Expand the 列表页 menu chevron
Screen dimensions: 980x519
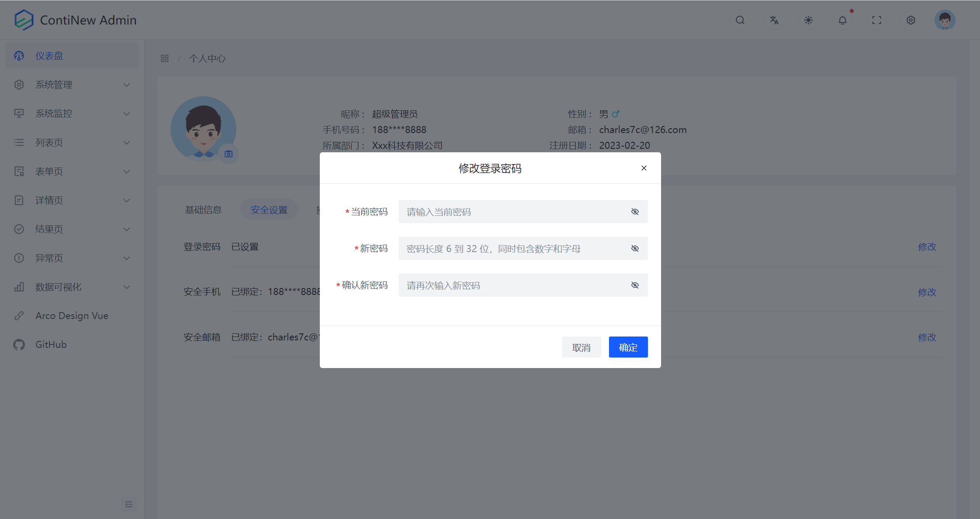[x=126, y=142]
